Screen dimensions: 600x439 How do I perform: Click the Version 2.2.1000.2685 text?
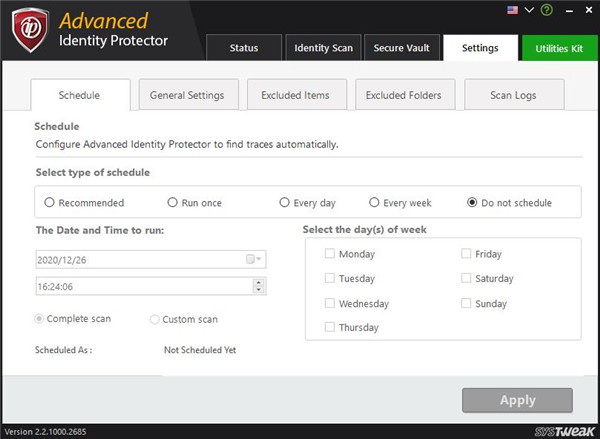click(46, 432)
